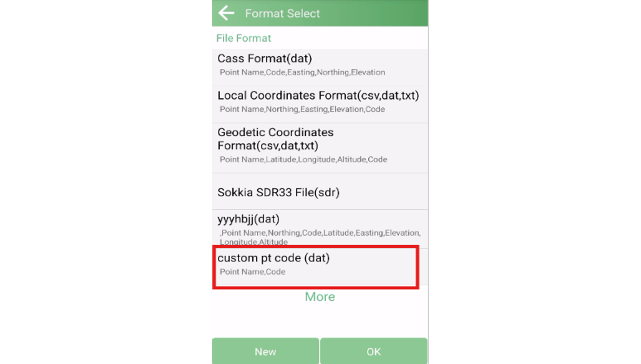Click the File Format section header
641x364 pixels.
click(x=244, y=38)
